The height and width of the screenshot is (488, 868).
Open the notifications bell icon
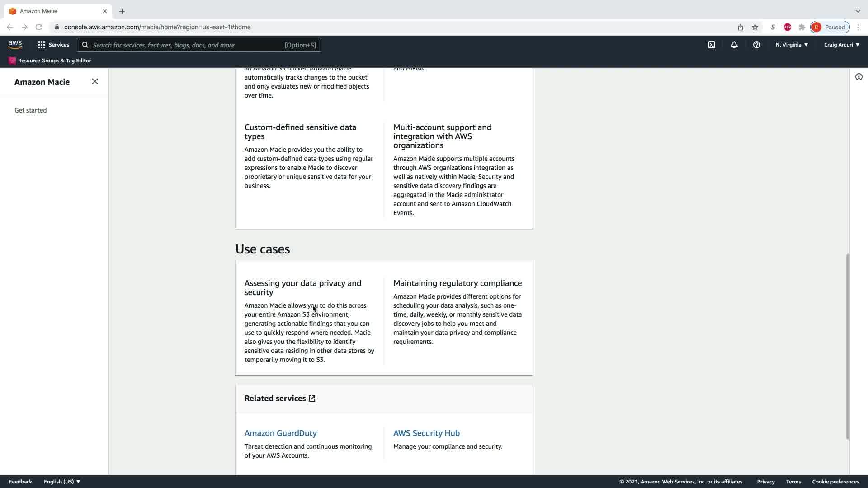tap(734, 45)
